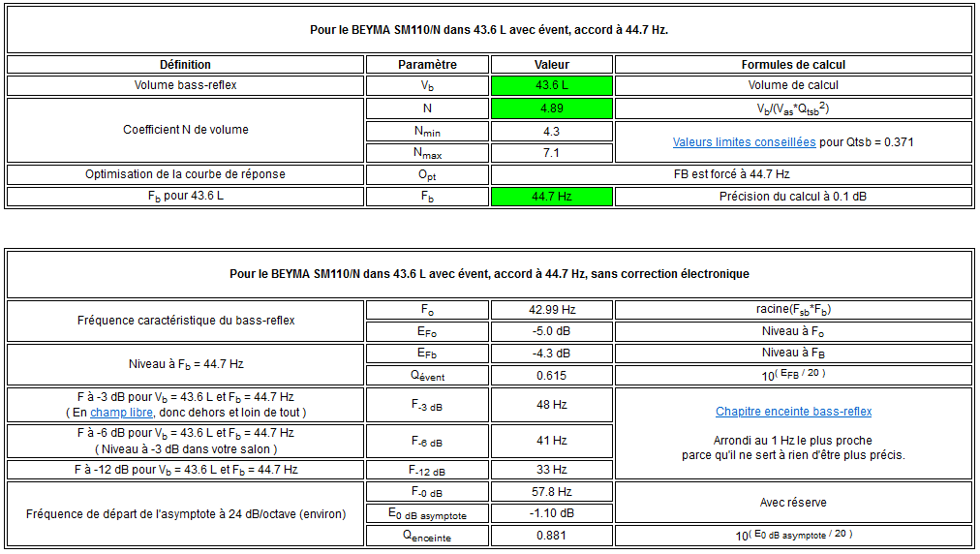Click 'Fréquence de départ de l'asymptote' cell
The image size is (980, 554).
(x=185, y=514)
